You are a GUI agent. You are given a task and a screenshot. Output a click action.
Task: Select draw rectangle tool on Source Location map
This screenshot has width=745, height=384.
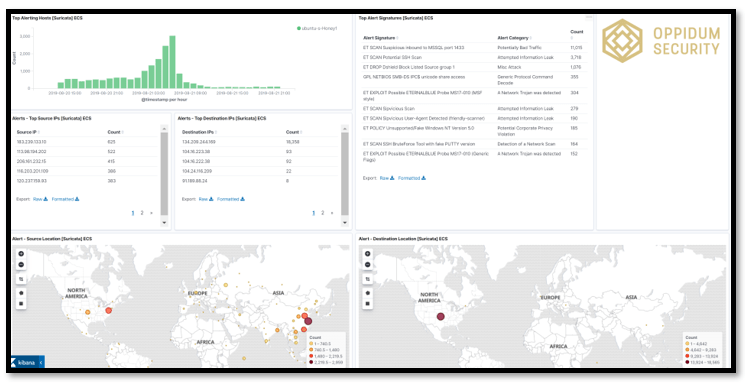[x=21, y=303]
